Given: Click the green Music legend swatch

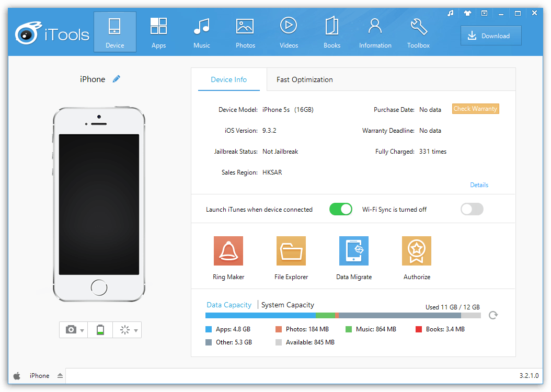Looking at the screenshot, I should coord(349,329).
